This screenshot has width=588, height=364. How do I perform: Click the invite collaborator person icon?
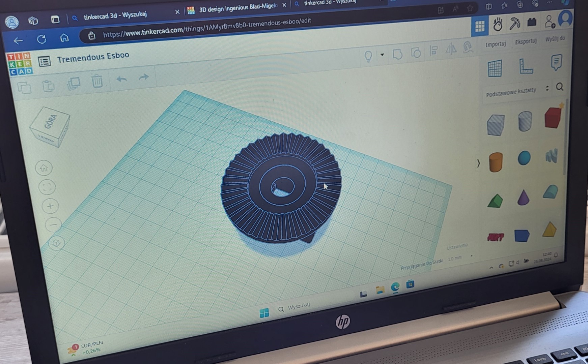[x=550, y=22]
